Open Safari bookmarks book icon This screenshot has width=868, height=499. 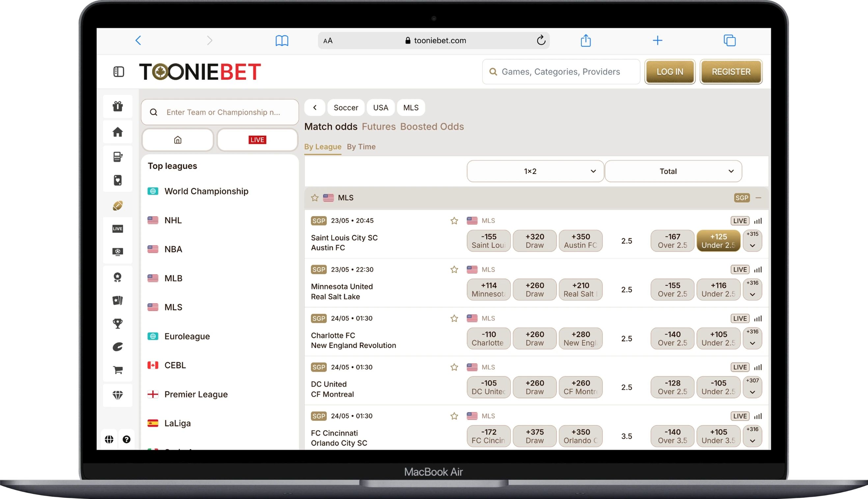[282, 41]
